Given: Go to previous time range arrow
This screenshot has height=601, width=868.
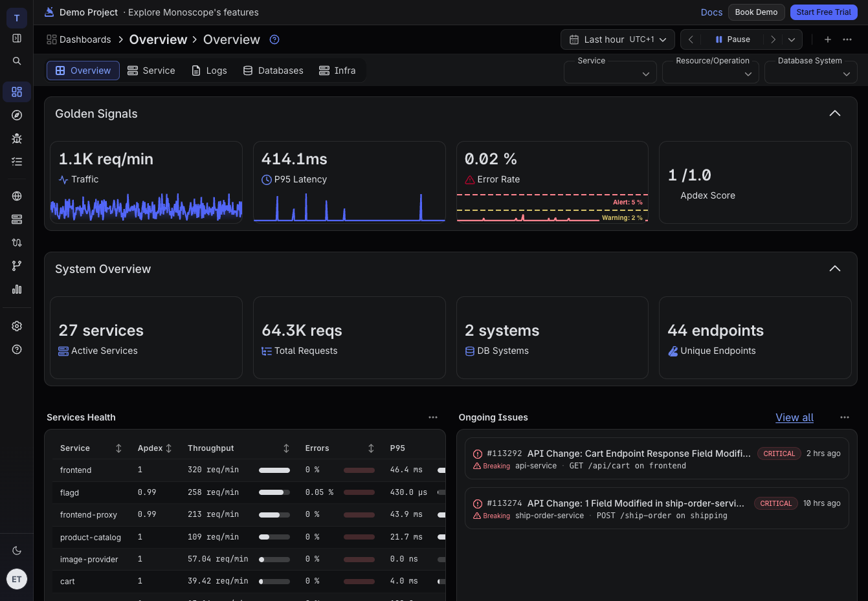Looking at the screenshot, I should 691,39.
